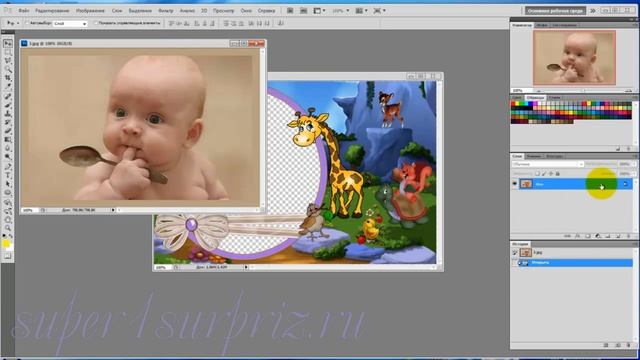Pick the red swatch in Swatches panel
The width and height of the screenshot is (640, 360).
(x=513, y=104)
